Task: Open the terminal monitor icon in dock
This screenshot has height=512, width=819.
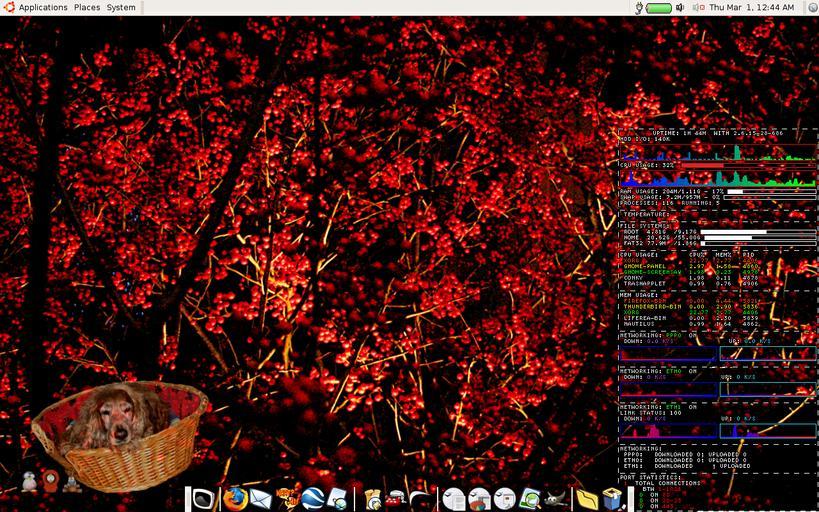Action: point(203,498)
